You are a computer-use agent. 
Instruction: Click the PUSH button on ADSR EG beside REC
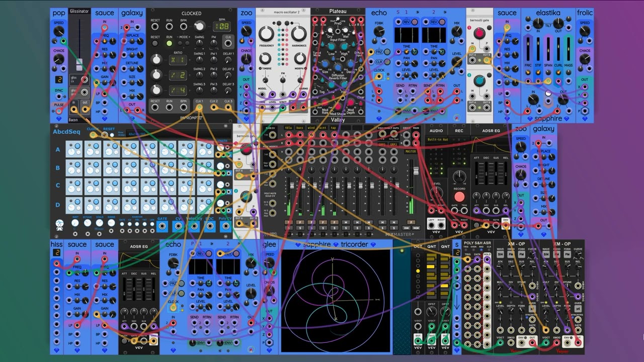click(477, 226)
